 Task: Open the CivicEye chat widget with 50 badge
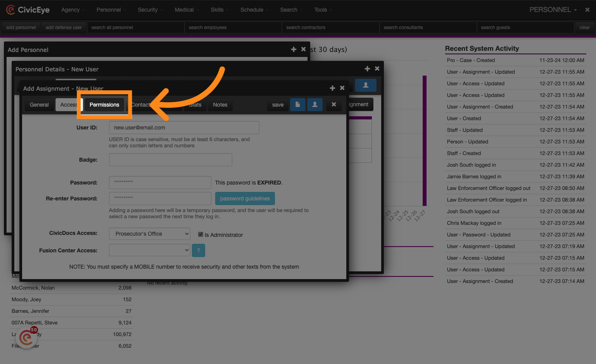click(x=26, y=338)
